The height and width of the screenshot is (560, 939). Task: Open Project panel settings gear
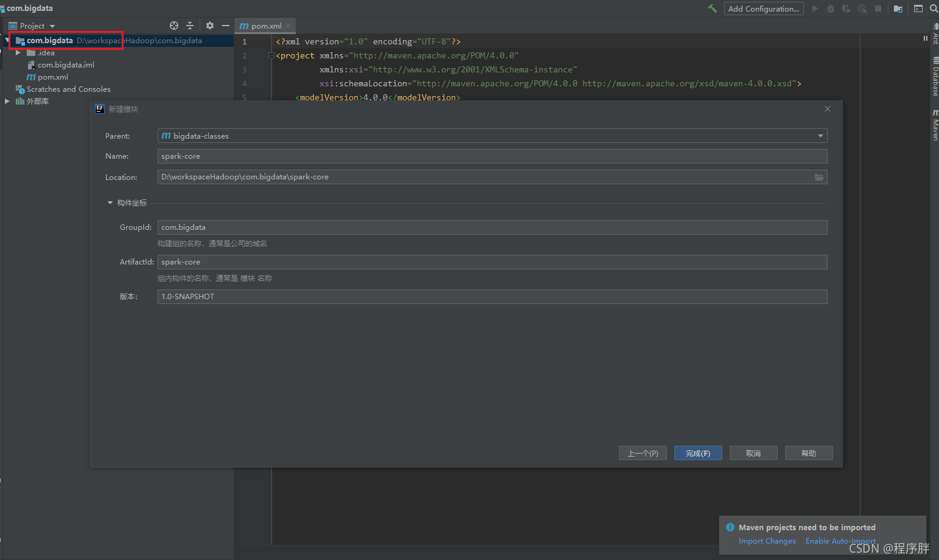click(x=210, y=26)
